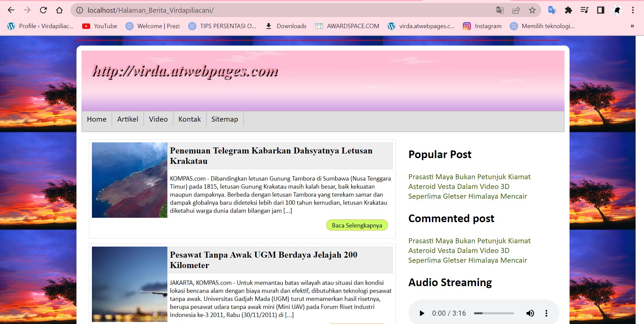Open the Extensions puzzle icon
The width and height of the screenshot is (644, 324).
tap(568, 10)
